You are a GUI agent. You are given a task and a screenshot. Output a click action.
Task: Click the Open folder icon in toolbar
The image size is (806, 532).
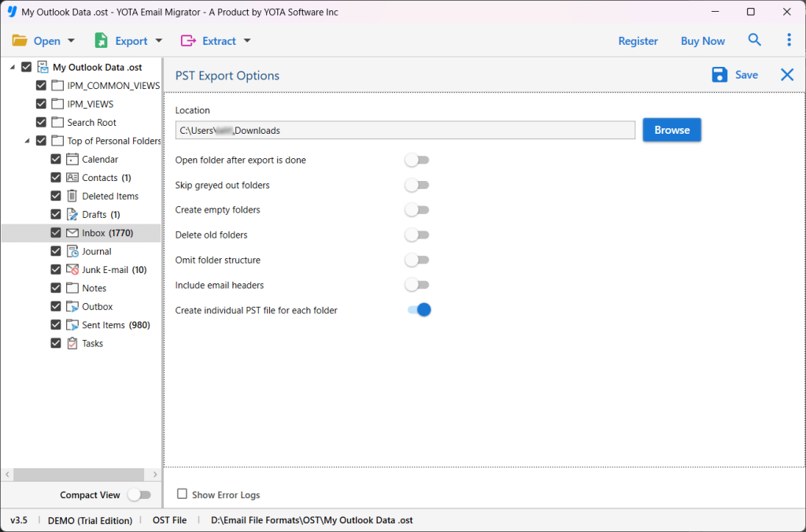click(x=20, y=41)
